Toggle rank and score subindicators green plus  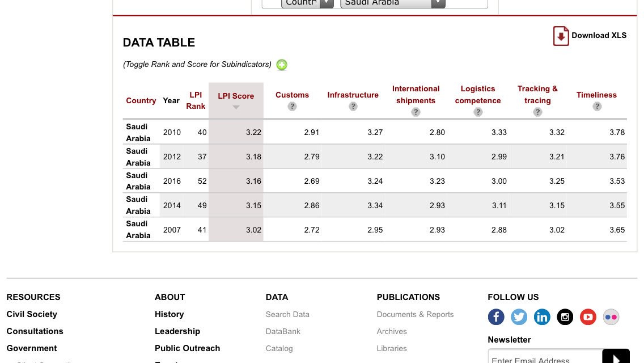(x=282, y=65)
